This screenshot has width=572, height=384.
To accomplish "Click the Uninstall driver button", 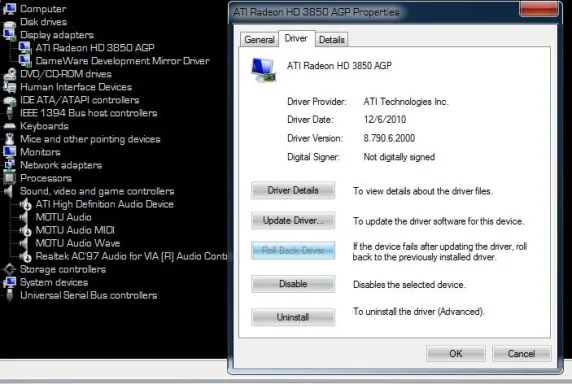I will pyautogui.click(x=293, y=317).
